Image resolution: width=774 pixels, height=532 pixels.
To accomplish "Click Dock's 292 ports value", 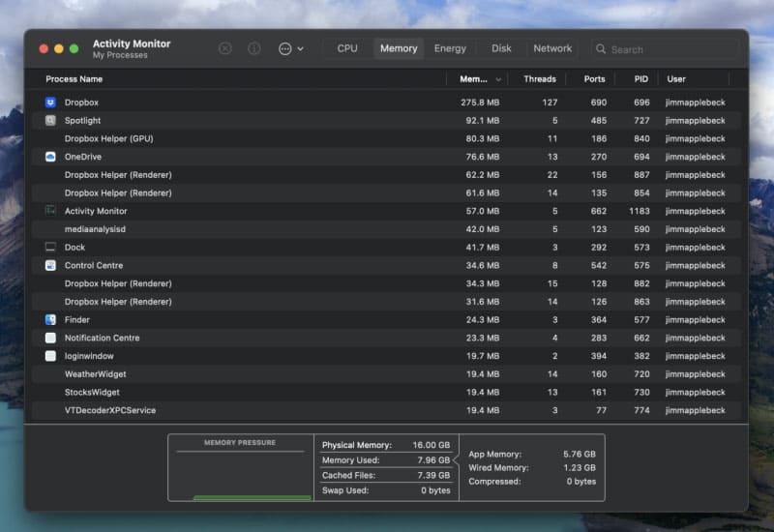I will [599, 247].
